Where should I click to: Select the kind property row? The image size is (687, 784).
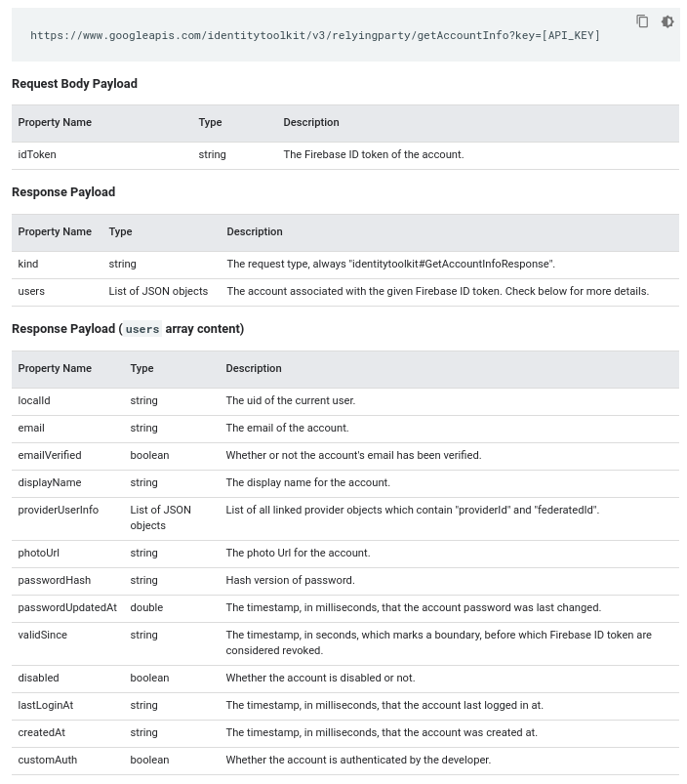pyautogui.click(x=345, y=264)
